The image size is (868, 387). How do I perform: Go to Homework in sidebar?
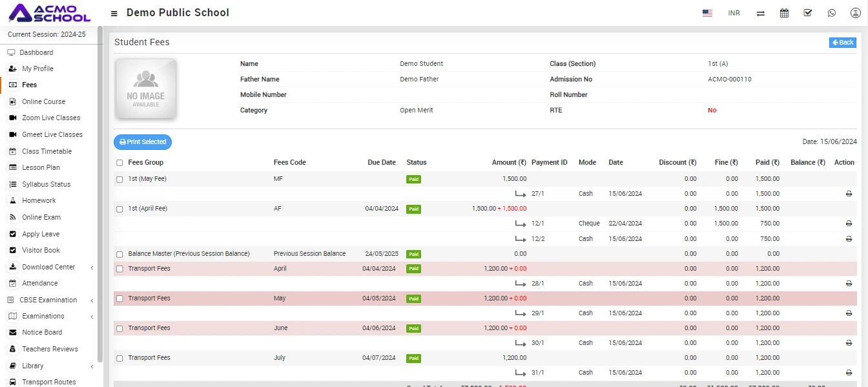point(39,200)
